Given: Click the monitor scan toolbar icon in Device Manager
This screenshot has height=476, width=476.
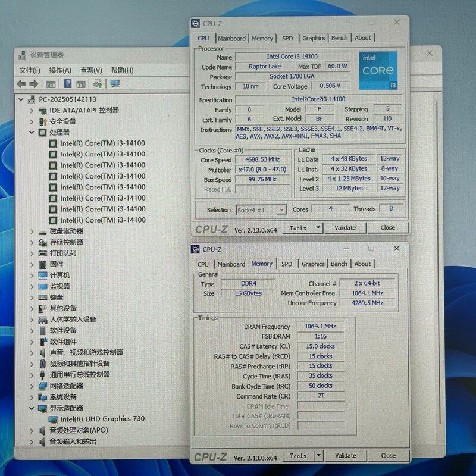Looking at the screenshot, I should point(115,84).
